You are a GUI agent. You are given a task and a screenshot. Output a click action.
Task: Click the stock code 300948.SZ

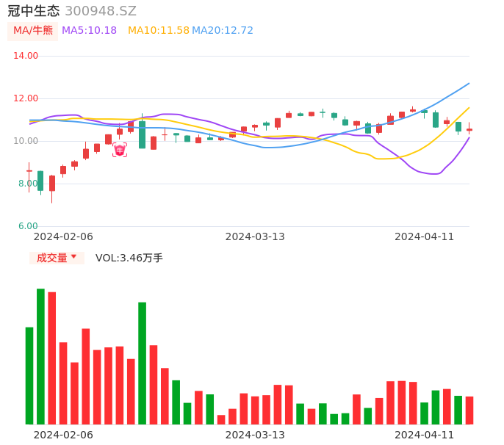(101, 11)
